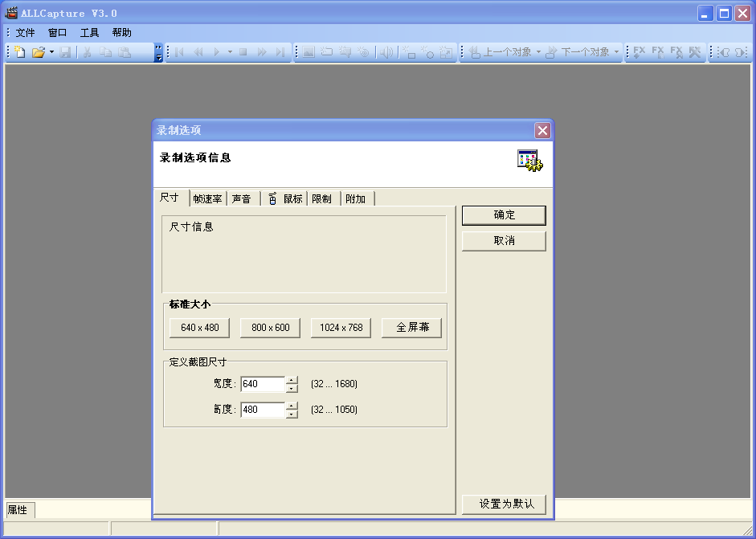This screenshot has height=539, width=756.
Task: Select the 800 x 600 standard size
Action: (270, 328)
